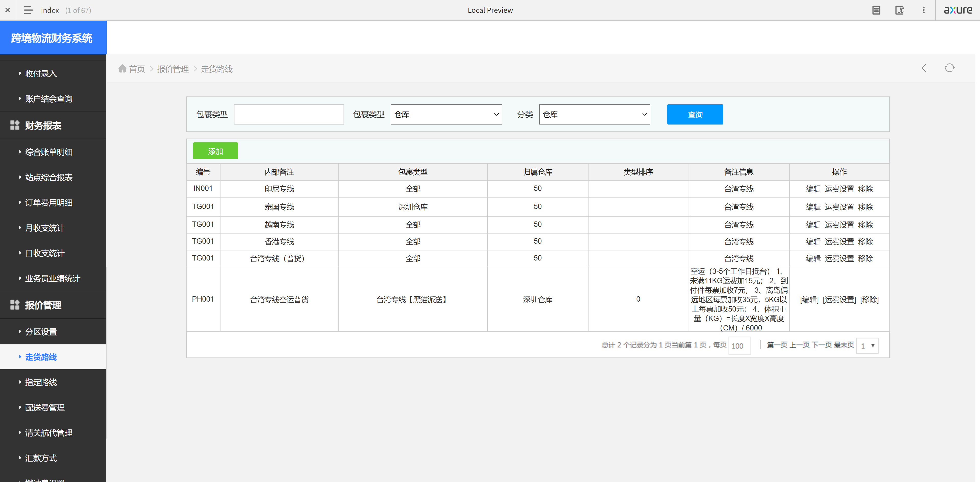Click the green 添加 button
Screen dimensions: 980x482
tap(215, 151)
